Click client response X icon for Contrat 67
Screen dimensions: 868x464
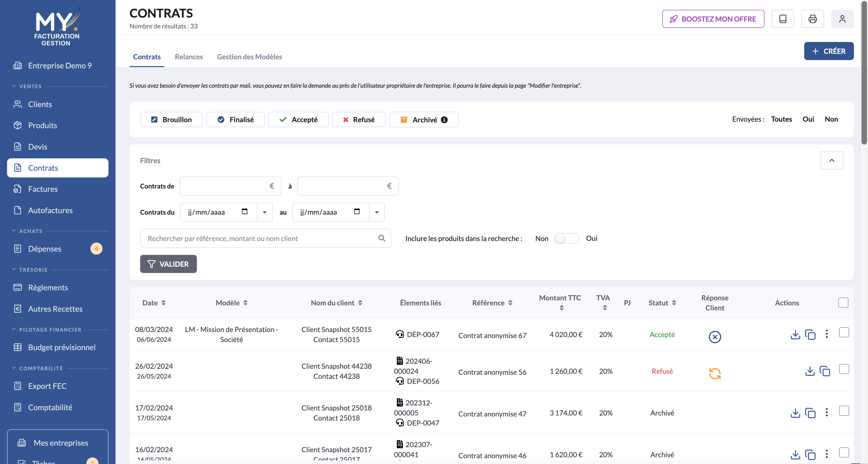coord(715,337)
